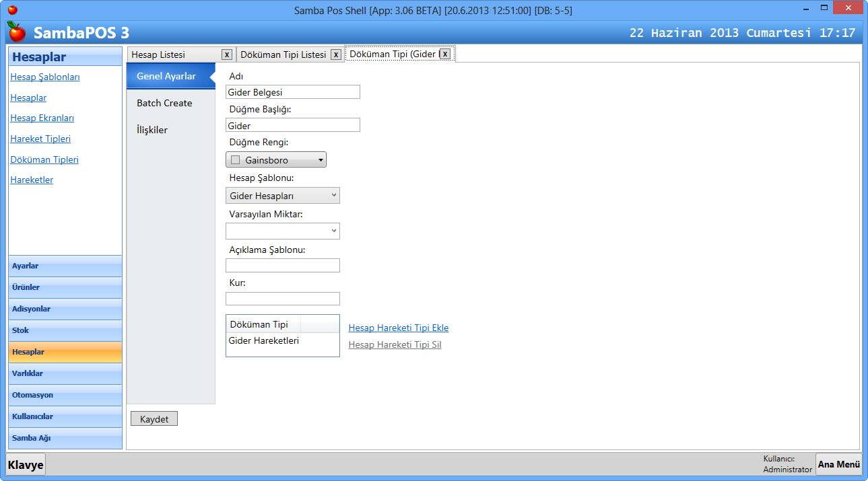
Task: Click into the Açıklama Şablonu field
Action: point(282,266)
